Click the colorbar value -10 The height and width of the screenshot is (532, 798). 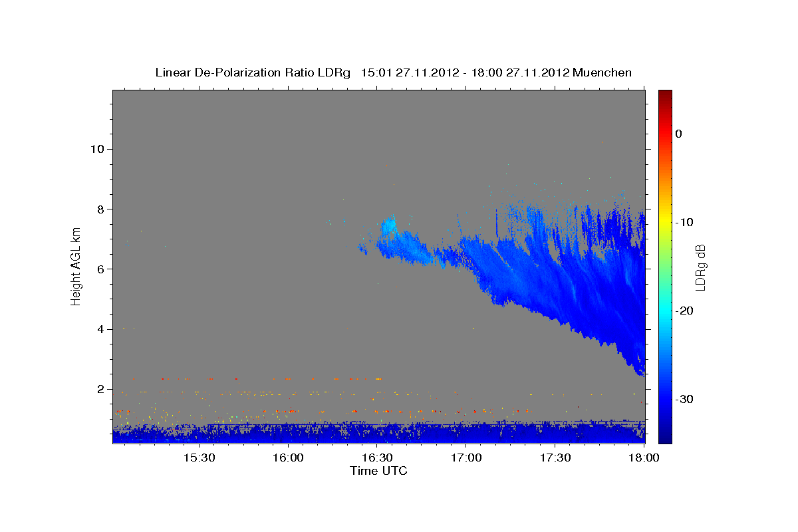(x=684, y=222)
